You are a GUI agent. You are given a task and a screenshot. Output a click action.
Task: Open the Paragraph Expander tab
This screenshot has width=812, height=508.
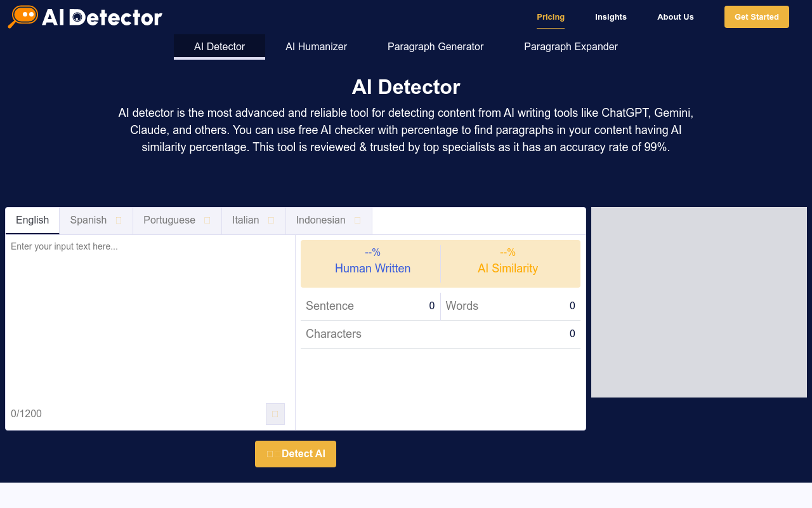(571, 46)
